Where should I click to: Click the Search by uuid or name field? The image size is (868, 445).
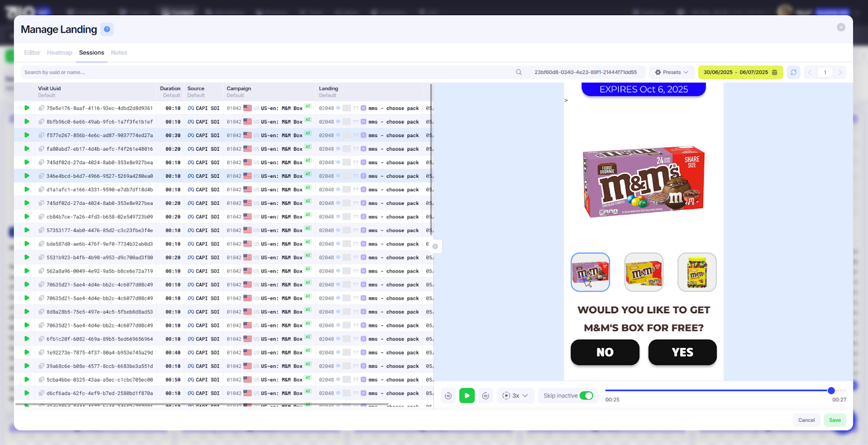266,72
